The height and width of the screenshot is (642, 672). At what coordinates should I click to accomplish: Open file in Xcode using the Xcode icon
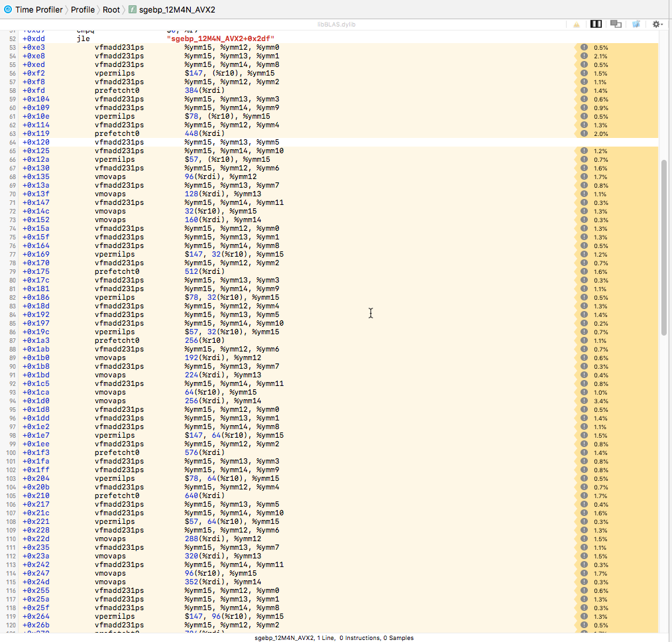[x=636, y=23]
